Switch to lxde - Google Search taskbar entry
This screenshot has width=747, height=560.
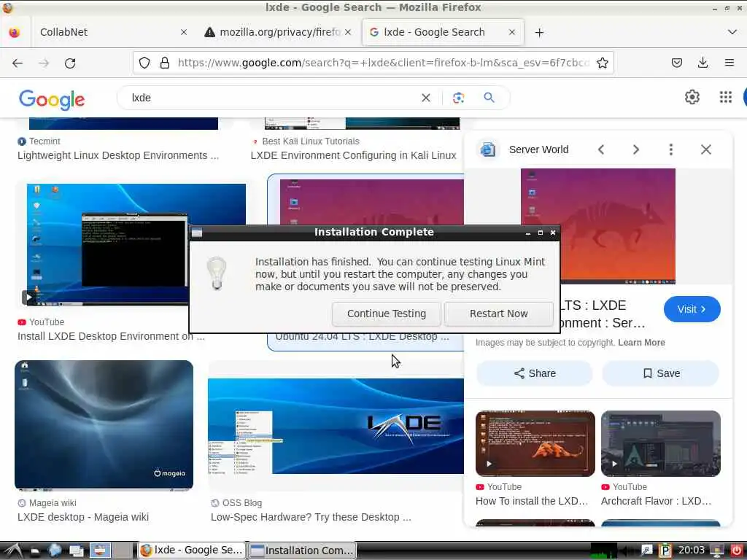192,551
